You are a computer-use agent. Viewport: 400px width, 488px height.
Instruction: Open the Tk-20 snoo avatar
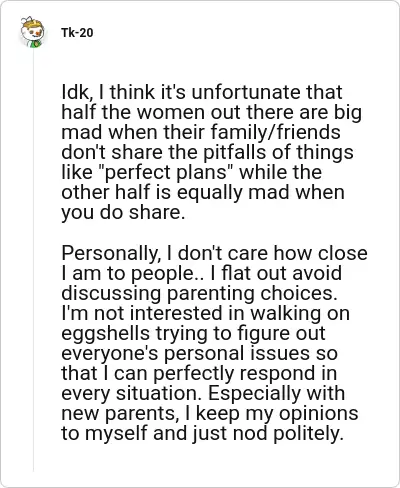tap(32, 32)
